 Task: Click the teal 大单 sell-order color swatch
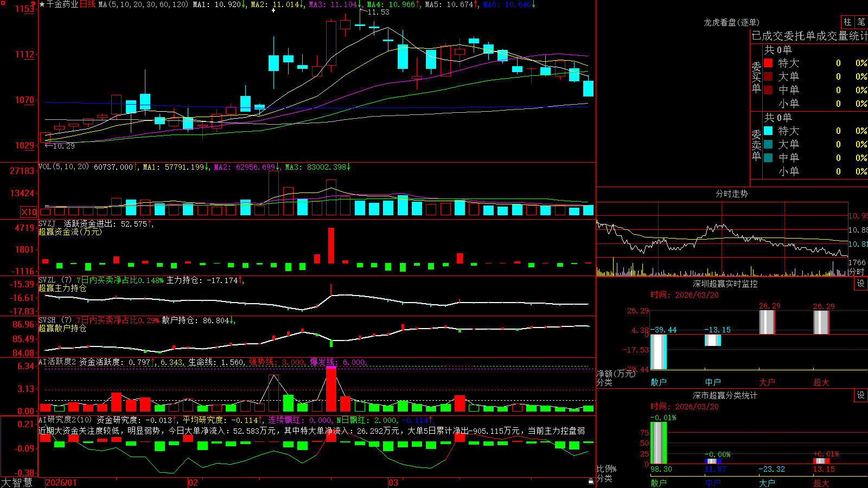(x=768, y=144)
